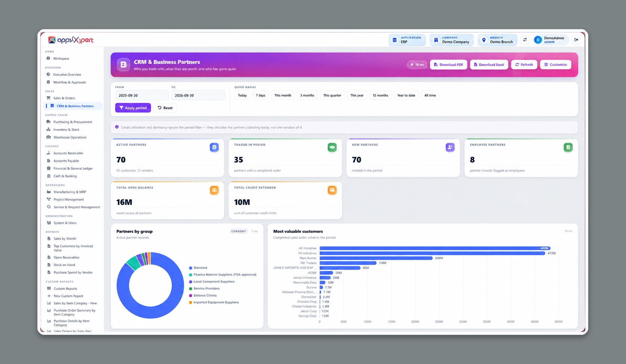The width and height of the screenshot is (626, 364).
Task: Select the 'This month' quick range
Action: pyautogui.click(x=283, y=96)
